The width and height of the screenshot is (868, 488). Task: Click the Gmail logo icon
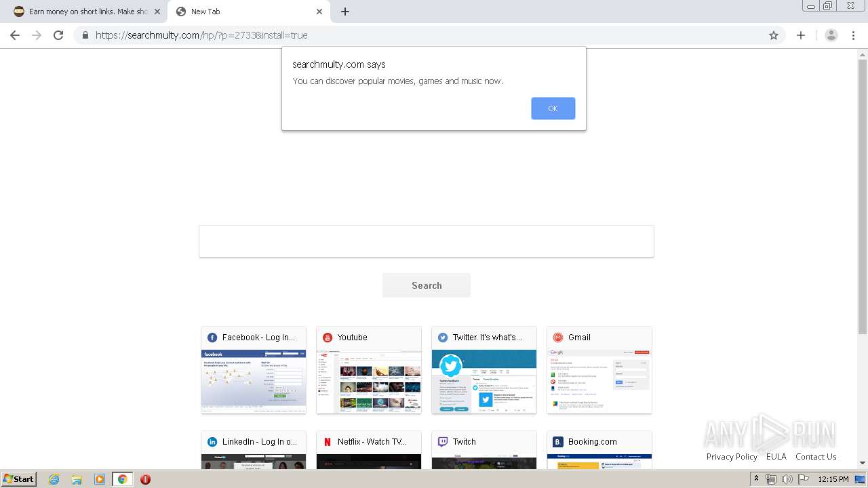(x=558, y=338)
